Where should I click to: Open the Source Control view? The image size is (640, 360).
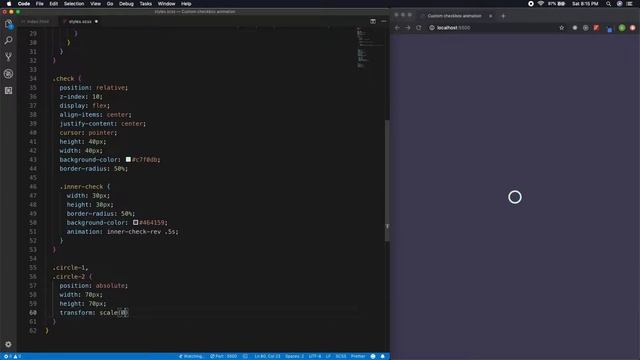coord(9,57)
